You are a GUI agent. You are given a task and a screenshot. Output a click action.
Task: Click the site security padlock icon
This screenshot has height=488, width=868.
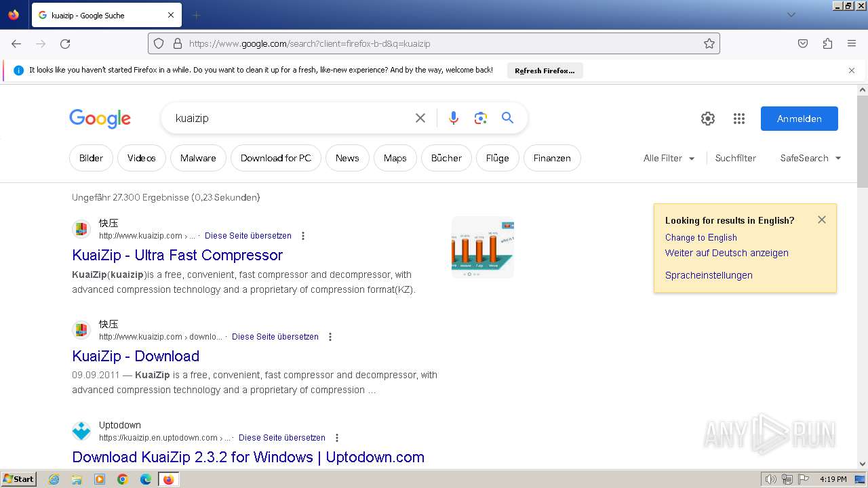click(178, 43)
